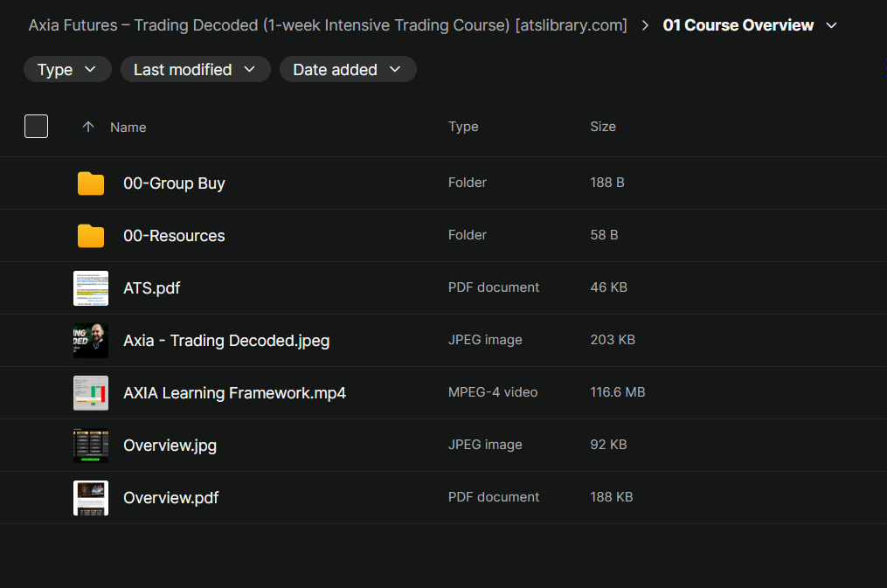Viewport: 887px width, 588px height.
Task: Click the 46 KB size value
Action: 609,287
